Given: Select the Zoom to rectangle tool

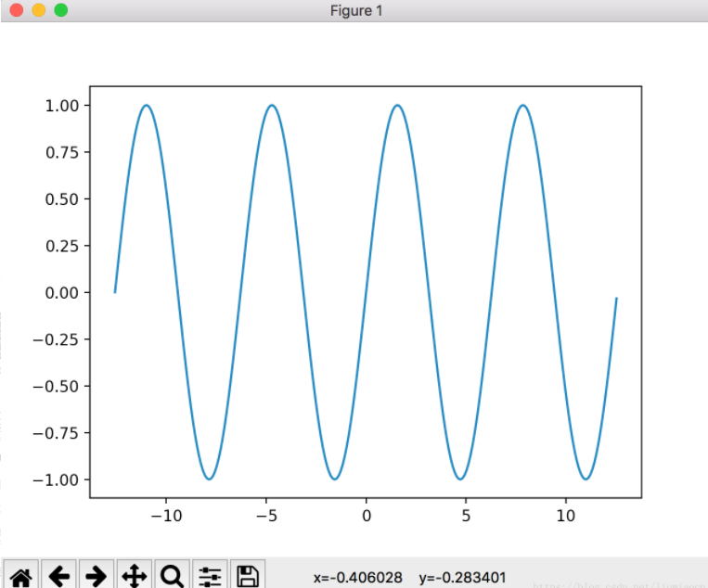Looking at the screenshot, I should coord(172,576).
